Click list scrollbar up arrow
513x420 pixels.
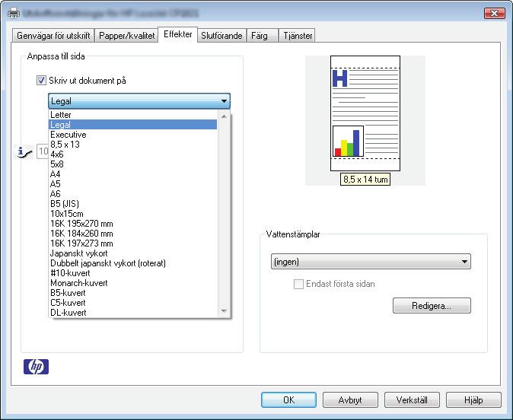(224, 116)
